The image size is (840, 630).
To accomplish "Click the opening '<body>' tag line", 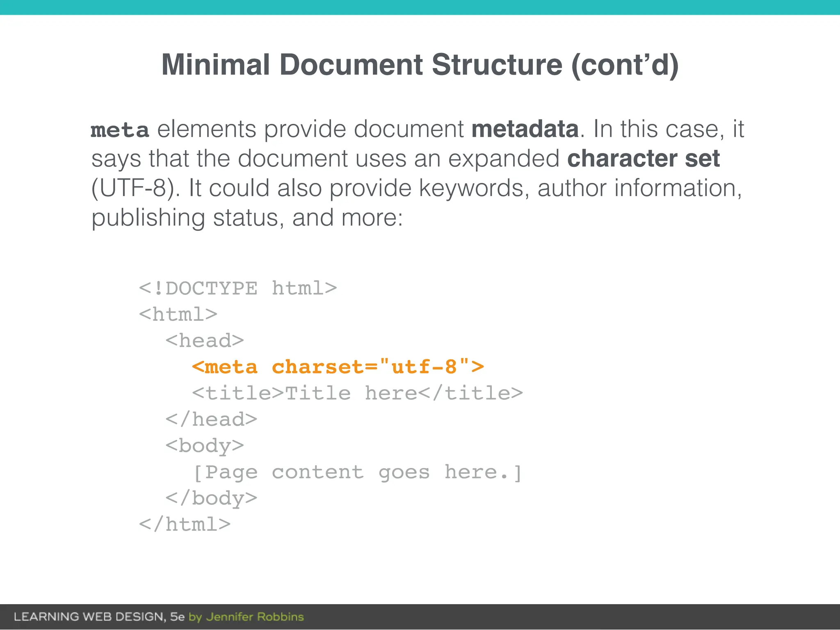I will click(x=205, y=446).
